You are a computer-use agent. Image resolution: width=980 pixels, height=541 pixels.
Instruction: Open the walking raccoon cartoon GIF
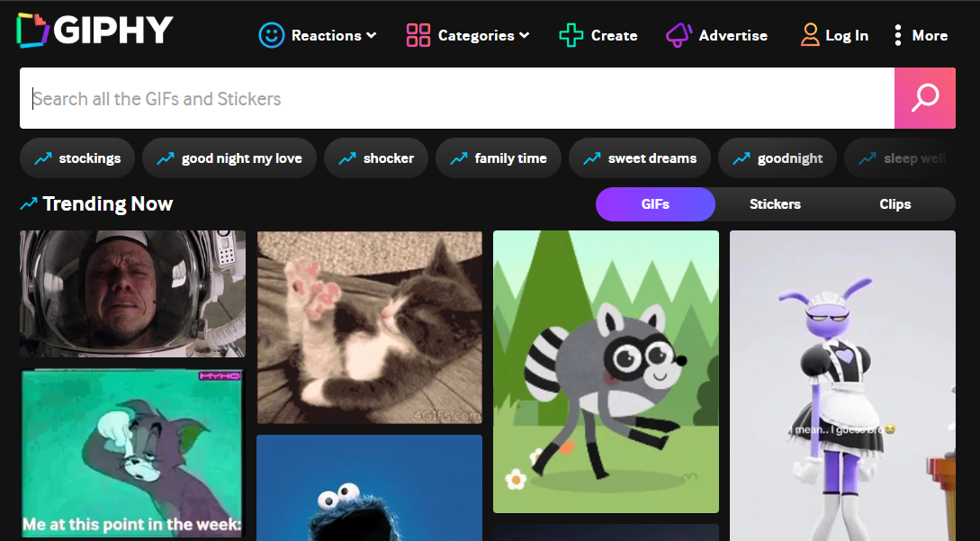[606, 372]
